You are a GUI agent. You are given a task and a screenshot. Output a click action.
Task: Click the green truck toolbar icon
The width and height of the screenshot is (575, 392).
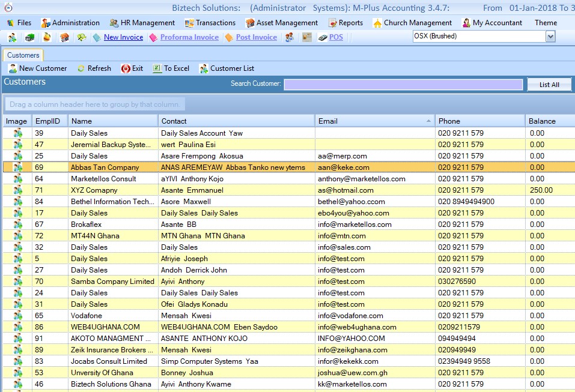click(29, 37)
